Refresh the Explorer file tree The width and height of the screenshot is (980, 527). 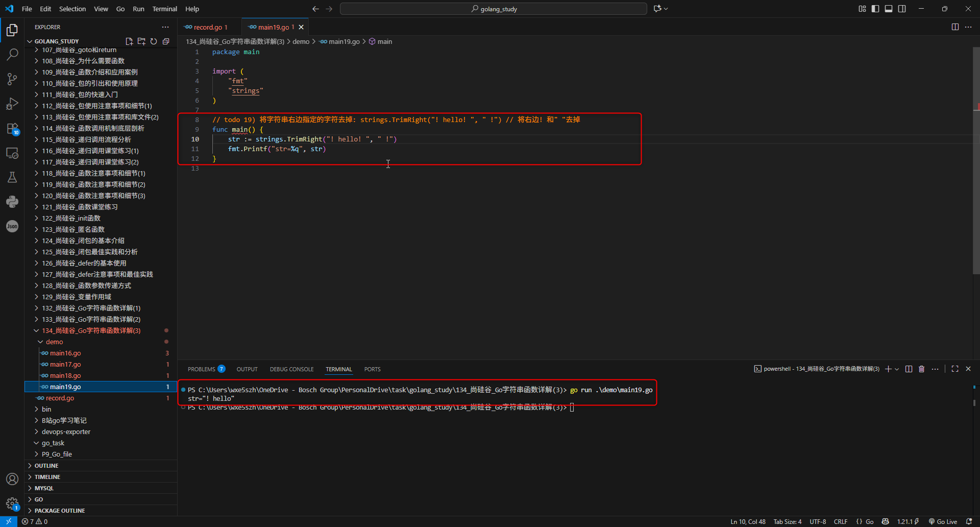click(x=154, y=41)
